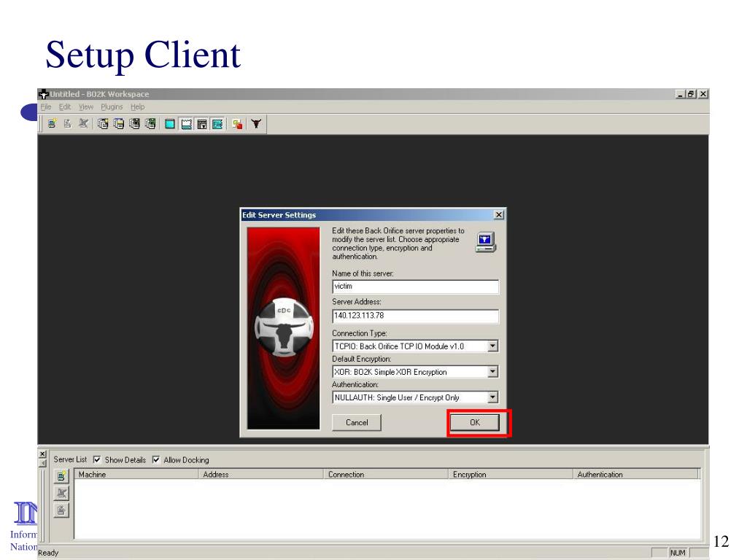Open the File menu
The image size is (747, 560).
tap(46, 106)
